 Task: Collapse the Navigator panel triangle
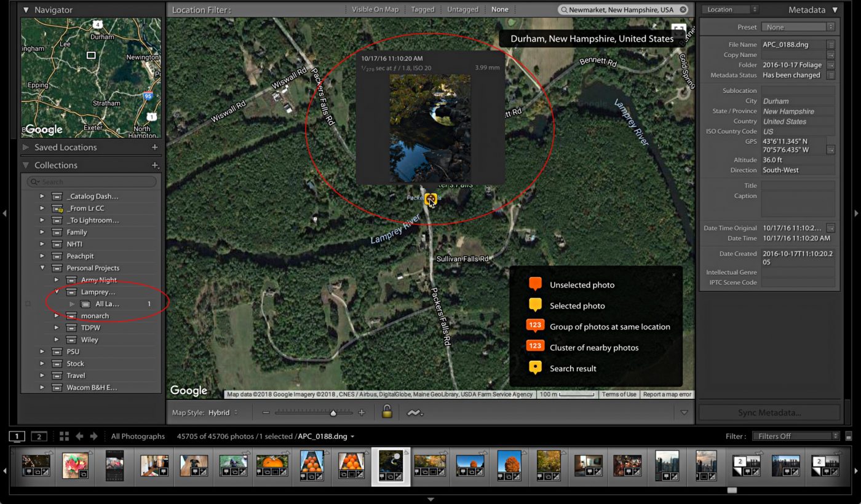[x=26, y=10]
